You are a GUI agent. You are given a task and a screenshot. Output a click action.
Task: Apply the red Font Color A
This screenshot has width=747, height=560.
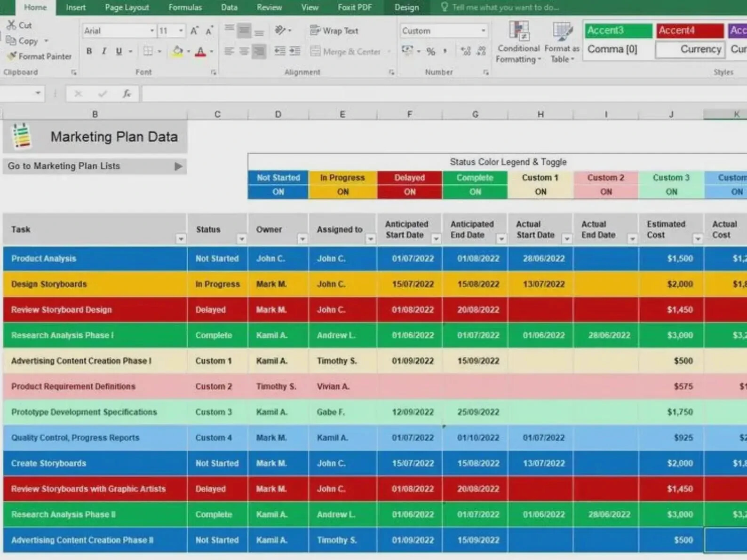coord(200,51)
